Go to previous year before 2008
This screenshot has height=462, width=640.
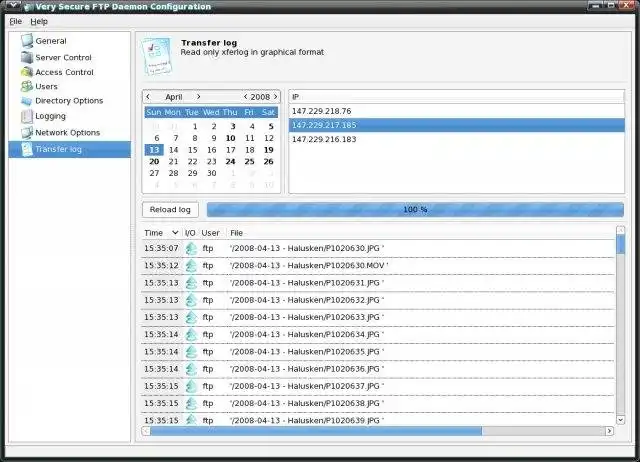(x=245, y=97)
